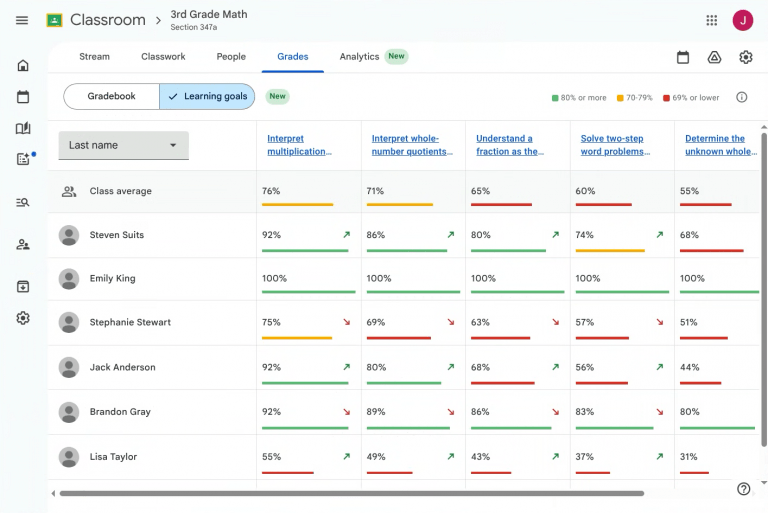Open archived classes icon in the sidebar

(x=23, y=287)
